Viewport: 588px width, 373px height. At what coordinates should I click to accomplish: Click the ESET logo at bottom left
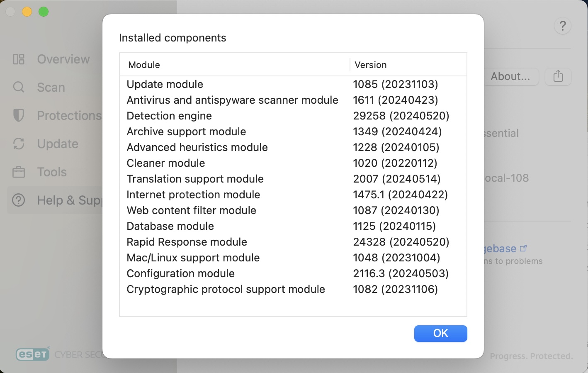click(x=32, y=353)
